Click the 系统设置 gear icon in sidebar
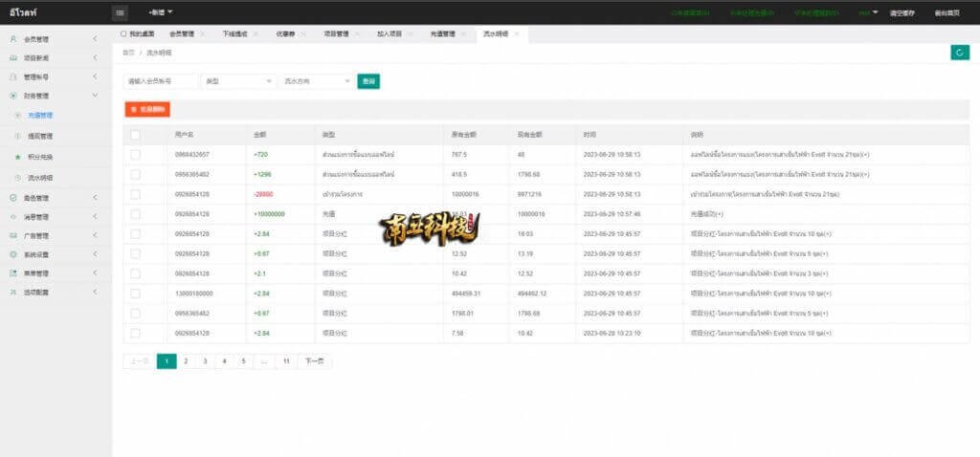Screen dimensions: 980x457 click(x=13, y=254)
